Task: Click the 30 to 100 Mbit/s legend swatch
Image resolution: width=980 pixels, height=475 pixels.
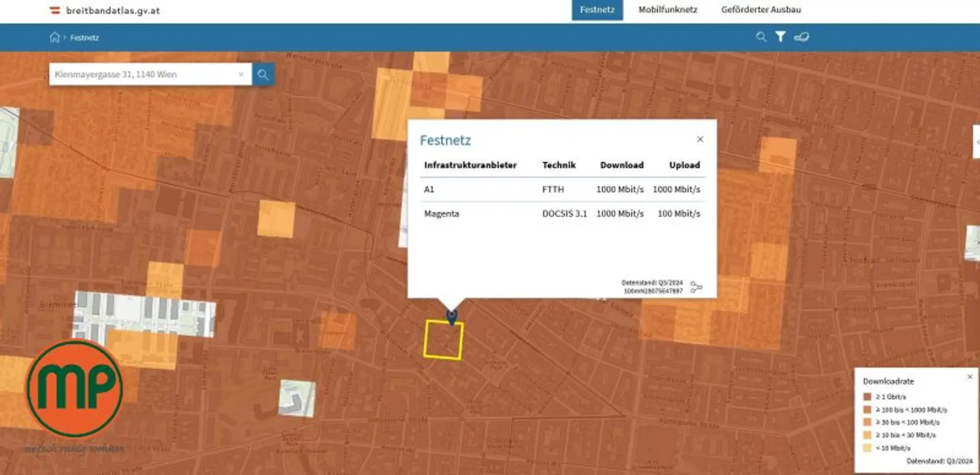Action: (x=867, y=422)
